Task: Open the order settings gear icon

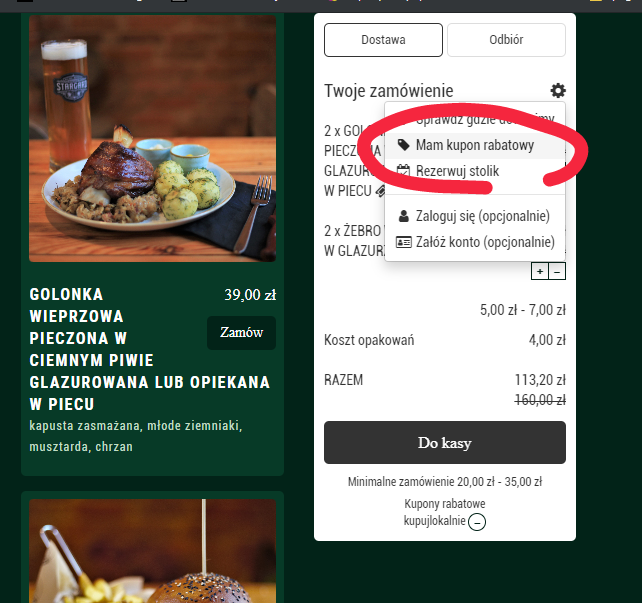Action: 558,90
